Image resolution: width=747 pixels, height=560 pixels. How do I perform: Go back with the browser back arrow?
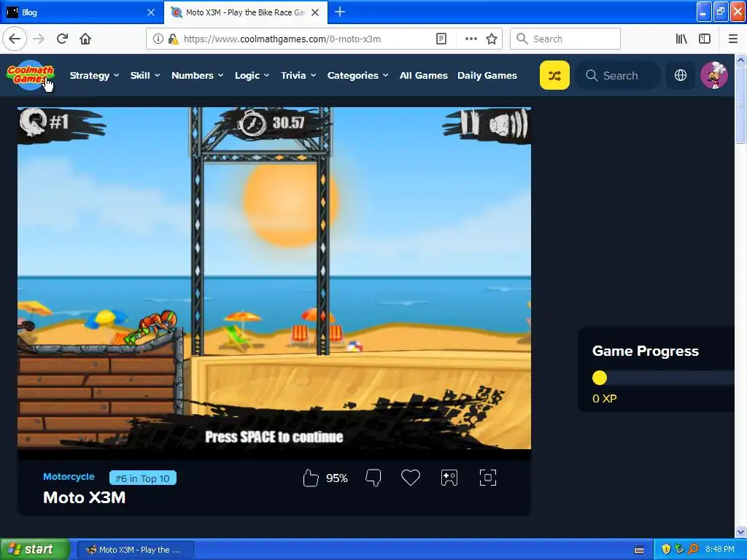(15, 39)
